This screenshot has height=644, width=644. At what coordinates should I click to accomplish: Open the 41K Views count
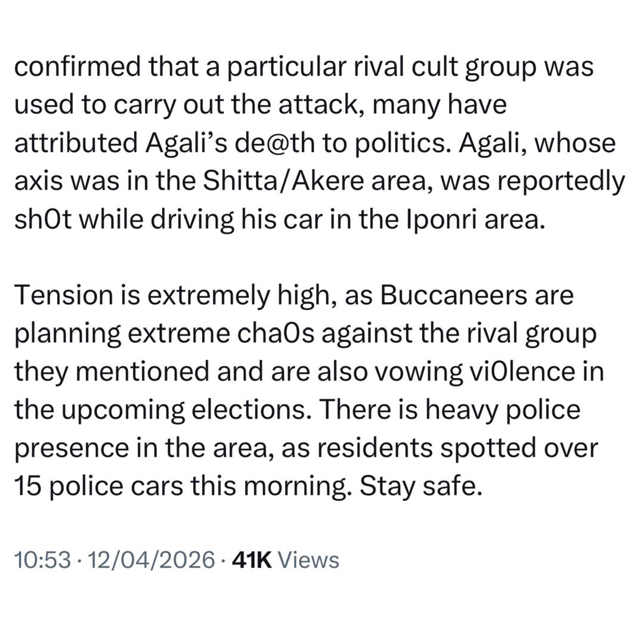click(285, 560)
